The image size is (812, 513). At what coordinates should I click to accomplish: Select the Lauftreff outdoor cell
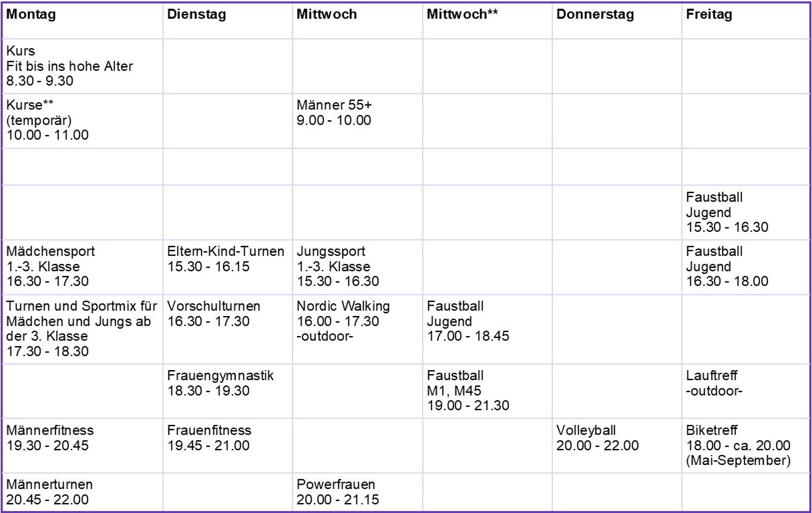[745, 389]
